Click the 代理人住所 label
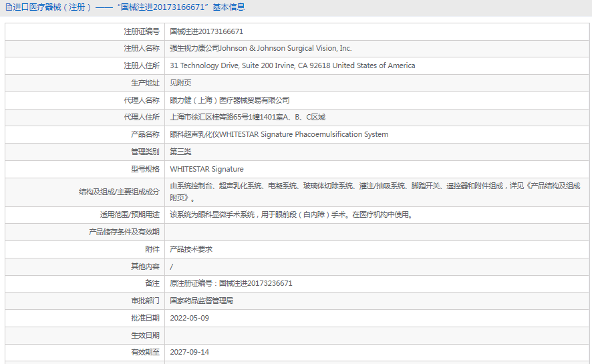592x364 pixels. coord(142,118)
